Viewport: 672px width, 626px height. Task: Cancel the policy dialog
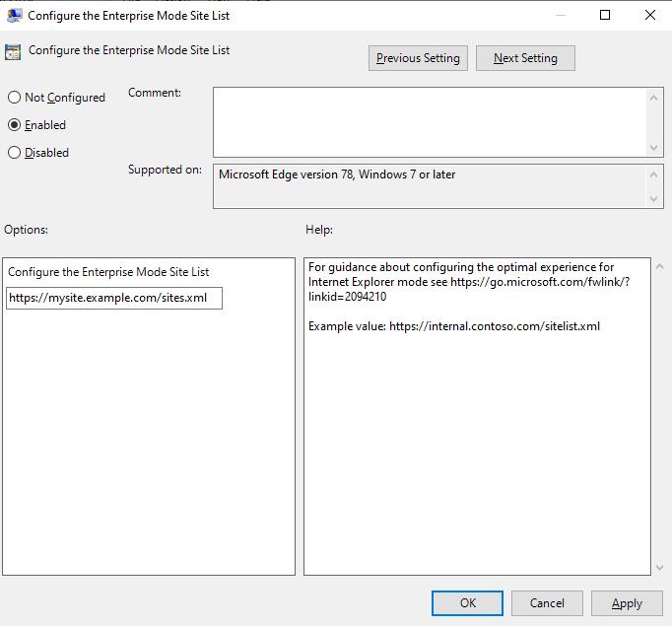547,603
